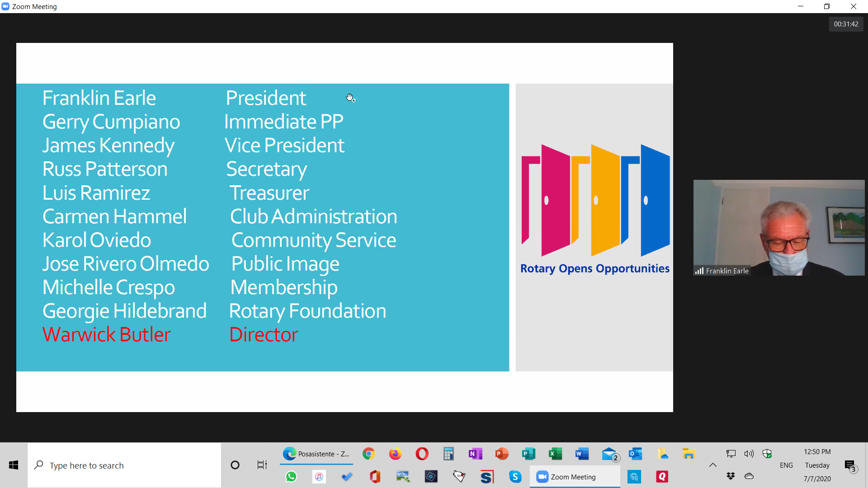Viewport: 868px width, 488px height.
Task: Open Firefox from the taskbar
Action: click(395, 454)
